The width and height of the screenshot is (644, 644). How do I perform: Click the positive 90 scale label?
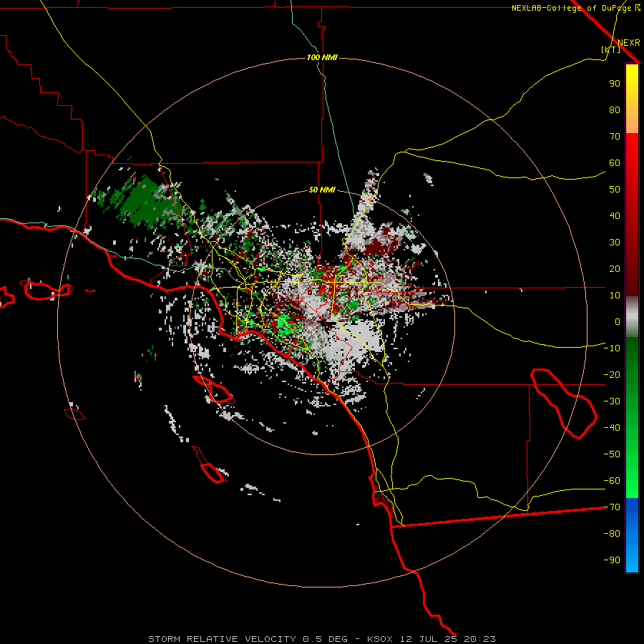tap(615, 84)
